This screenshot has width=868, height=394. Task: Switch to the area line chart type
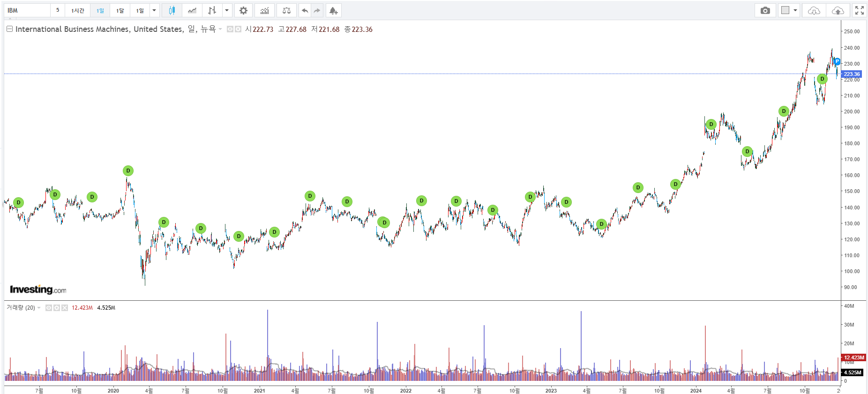[x=192, y=10]
